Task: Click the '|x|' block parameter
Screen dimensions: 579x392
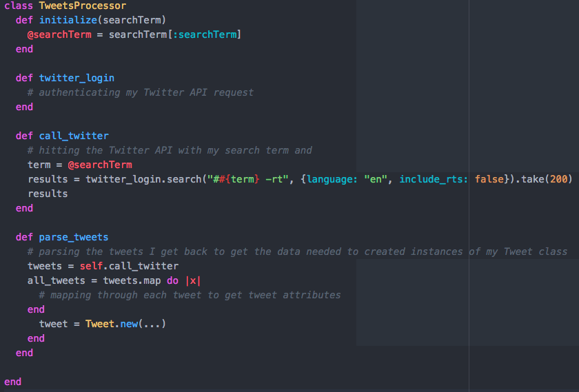Action: (193, 280)
